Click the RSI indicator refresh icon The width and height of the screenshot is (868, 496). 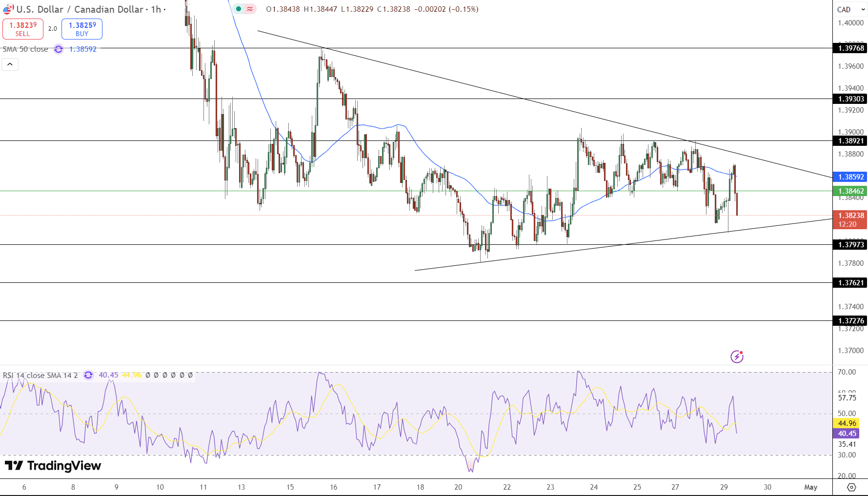coord(88,375)
